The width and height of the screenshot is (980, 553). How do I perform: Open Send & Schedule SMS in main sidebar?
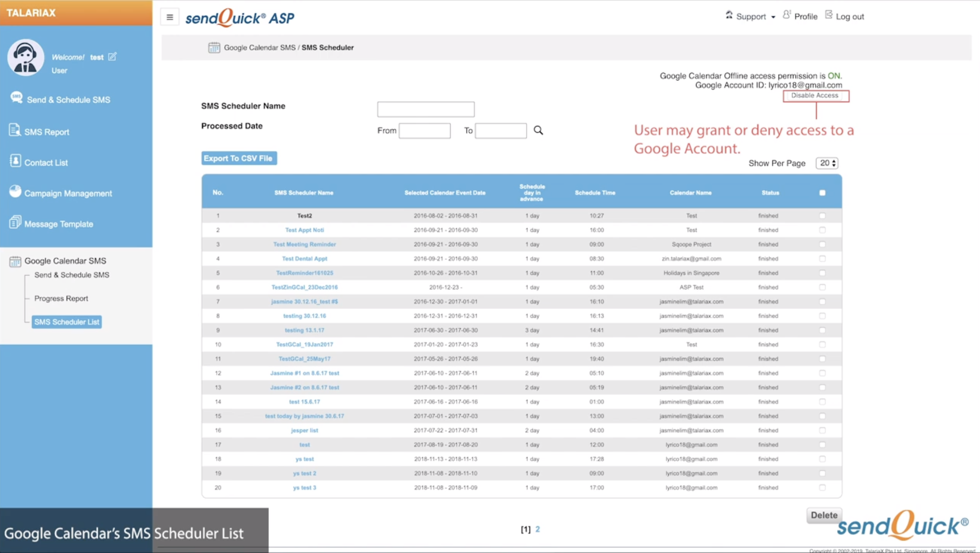click(x=69, y=100)
